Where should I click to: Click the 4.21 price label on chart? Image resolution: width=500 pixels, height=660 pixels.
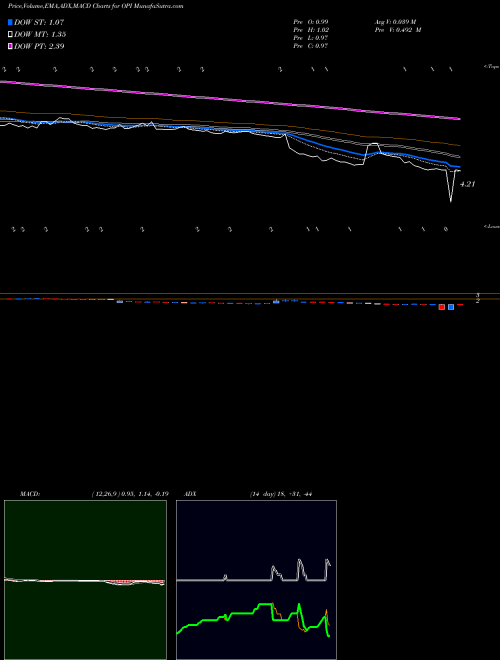click(x=468, y=184)
